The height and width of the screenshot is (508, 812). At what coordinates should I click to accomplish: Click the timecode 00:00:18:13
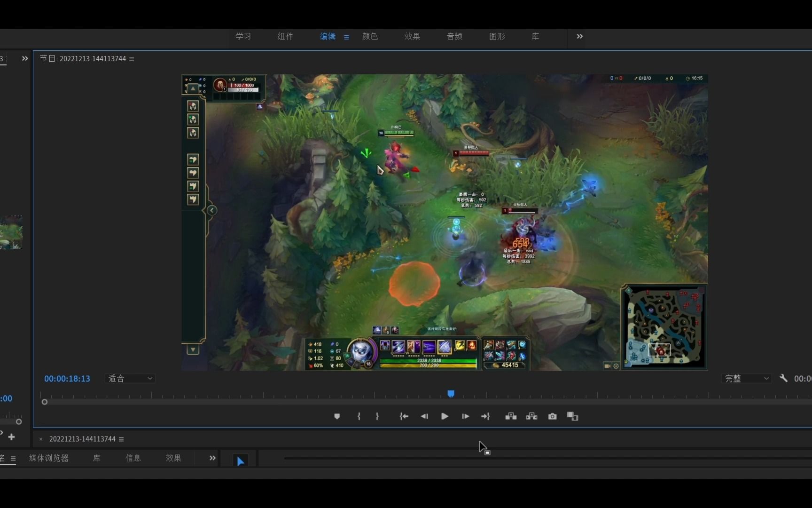67,379
